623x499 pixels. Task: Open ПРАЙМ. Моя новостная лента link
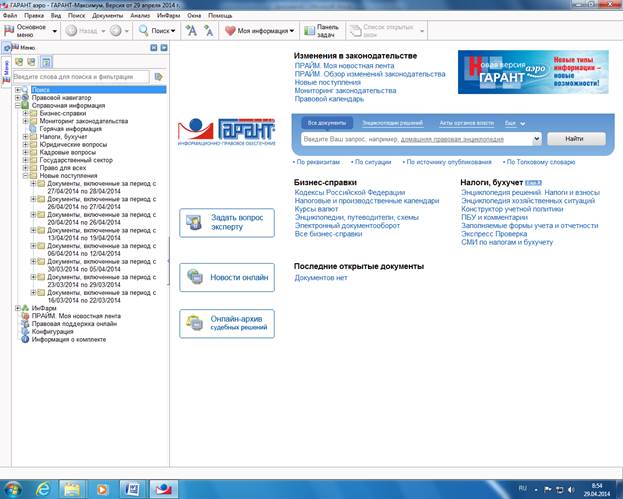point(344,66)
